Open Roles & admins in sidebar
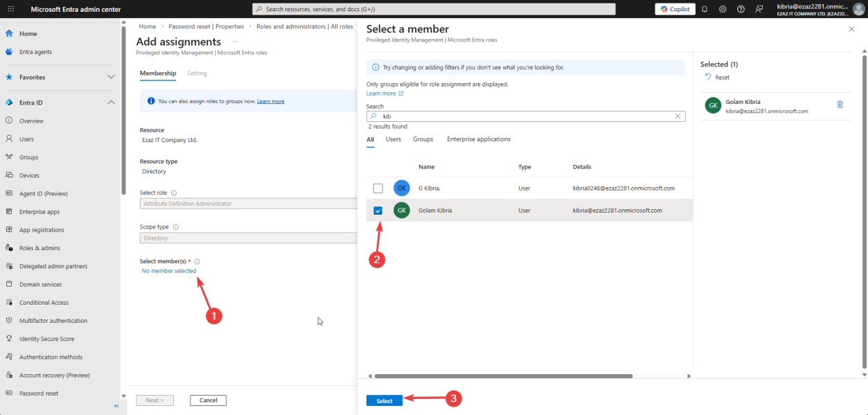This screenshot has width=868, height=415. tap(39, 248)
